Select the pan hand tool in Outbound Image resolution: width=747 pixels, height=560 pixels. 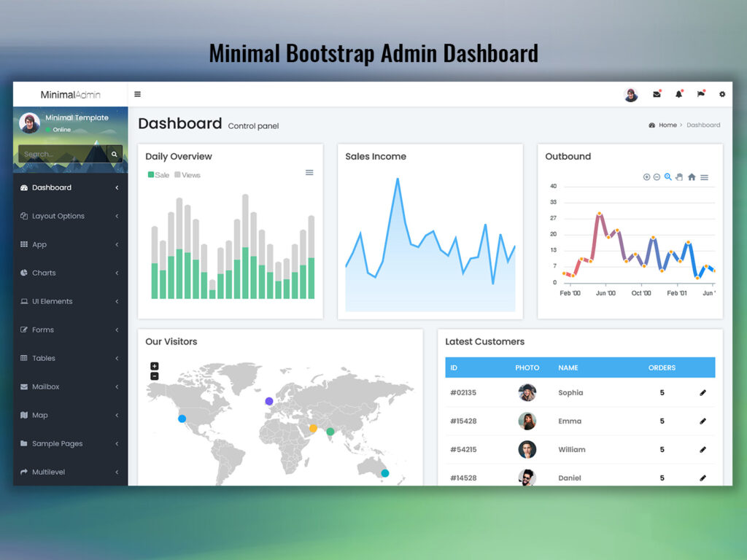coord(679,177)
